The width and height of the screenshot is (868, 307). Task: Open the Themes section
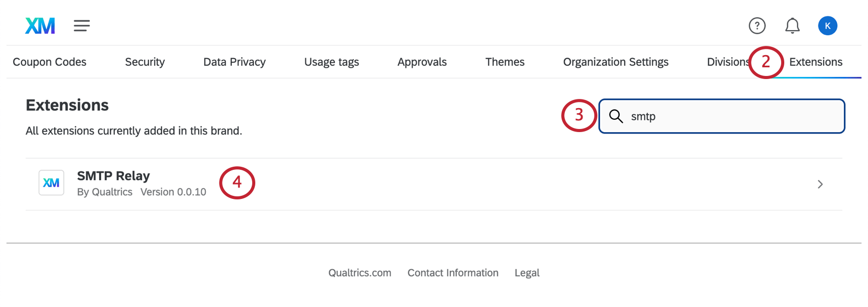pyautogui.click(x=505, y=62)
